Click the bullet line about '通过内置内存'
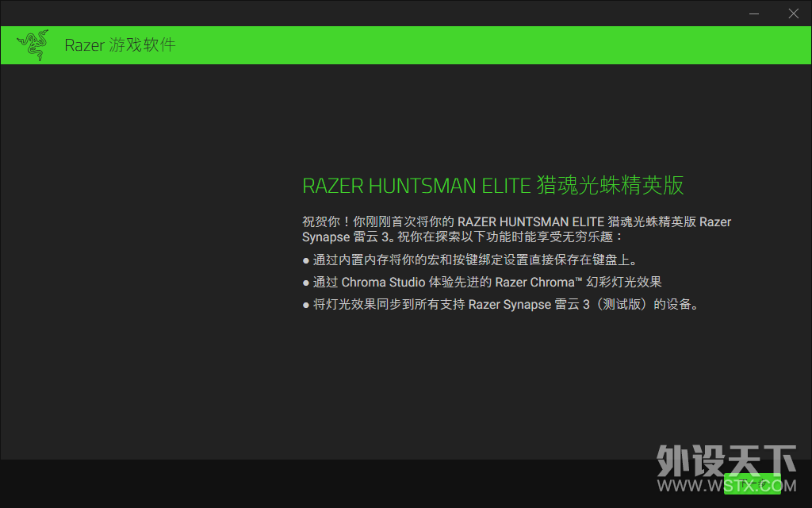The image size is (812, 508). pos(469,260)
